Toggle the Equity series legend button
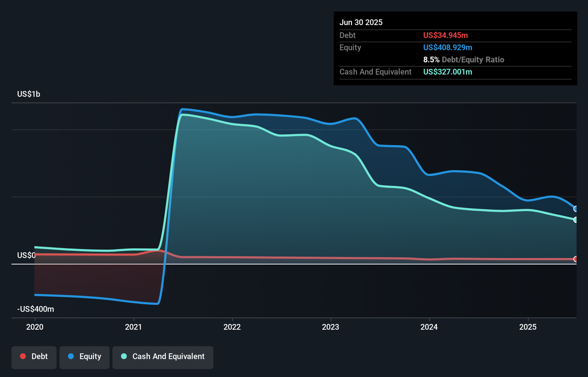Image resolution: width=588 pixels, height=377 pixels. pos(85,357)
